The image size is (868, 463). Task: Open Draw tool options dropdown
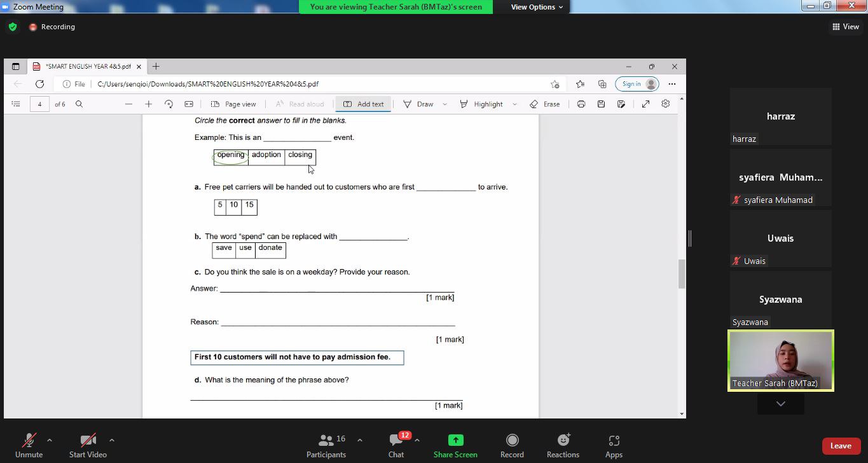[444, 104]
